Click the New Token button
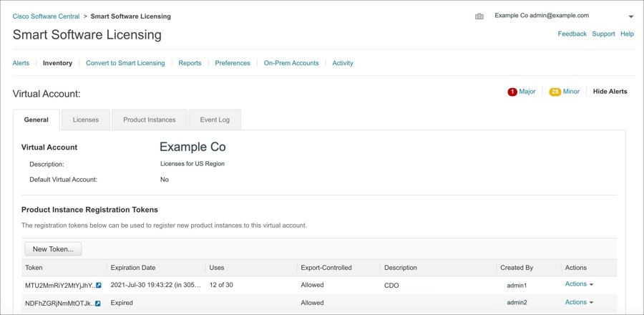This screenshot has height=315, width=644. (53, 249)
